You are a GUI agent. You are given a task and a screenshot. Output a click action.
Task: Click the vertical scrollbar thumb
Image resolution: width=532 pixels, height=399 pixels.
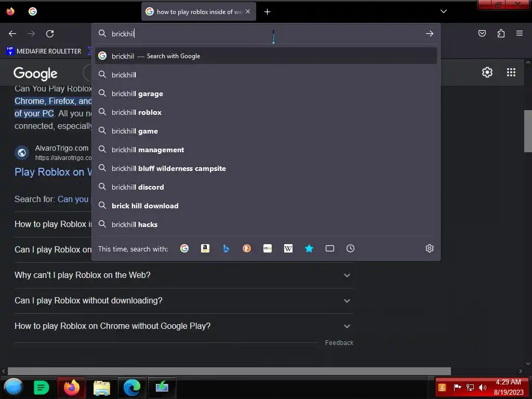click(x=528, y=131)
